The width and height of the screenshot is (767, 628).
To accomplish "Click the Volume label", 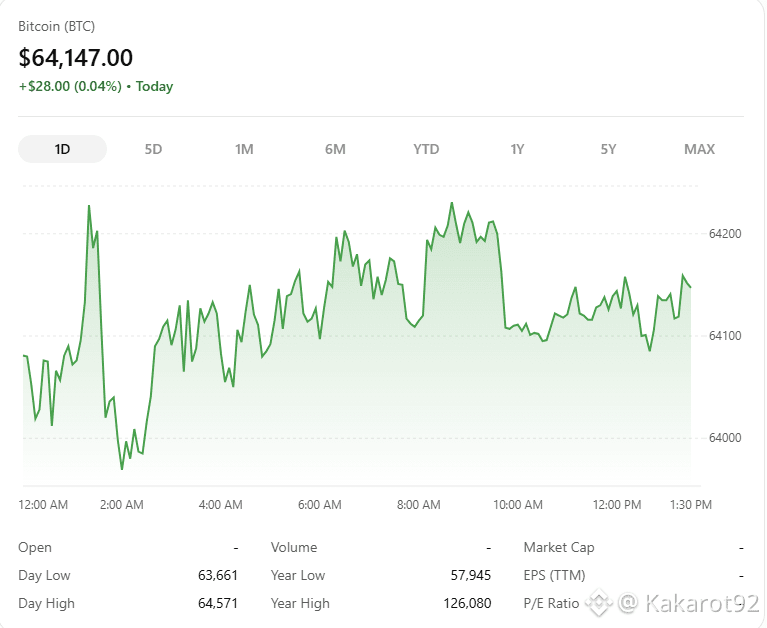I will 294,547.
